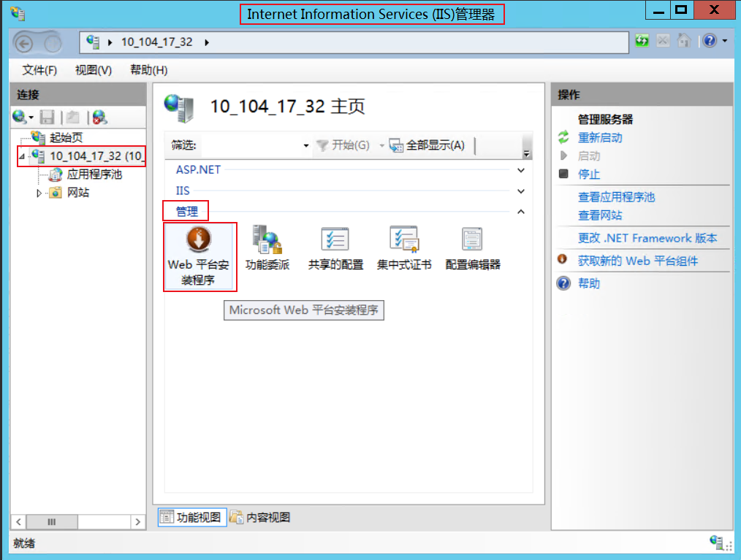Click the right scroll arrow in connections pane
This screenshot has width=741, height=560.
137,522
